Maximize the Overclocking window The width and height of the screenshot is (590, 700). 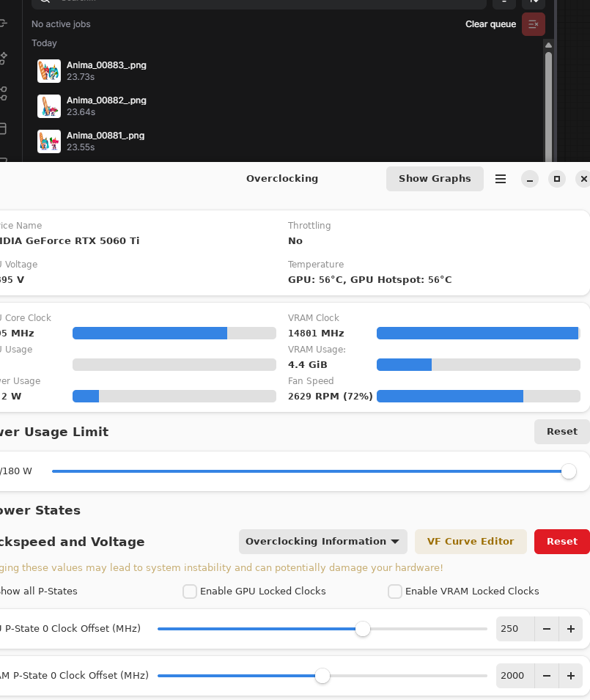(557, 179)
